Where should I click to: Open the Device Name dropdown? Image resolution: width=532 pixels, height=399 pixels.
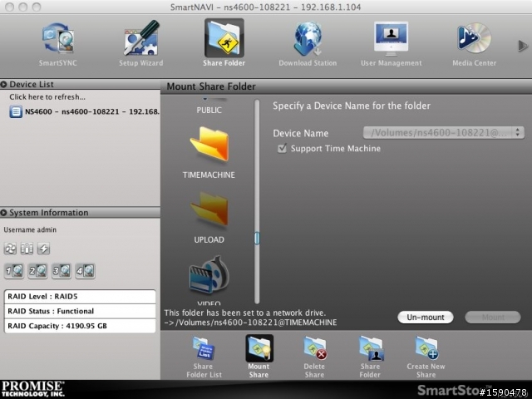click(444, 133)
